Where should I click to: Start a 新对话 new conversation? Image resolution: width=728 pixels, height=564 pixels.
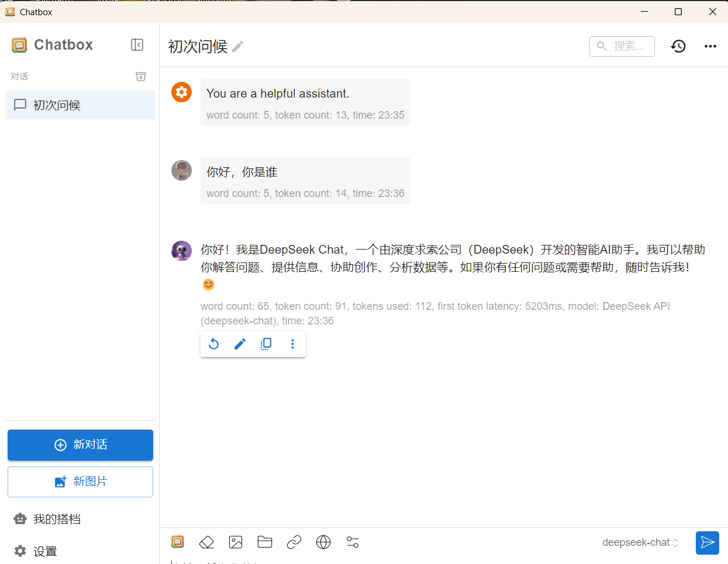(x=81, y=445)
